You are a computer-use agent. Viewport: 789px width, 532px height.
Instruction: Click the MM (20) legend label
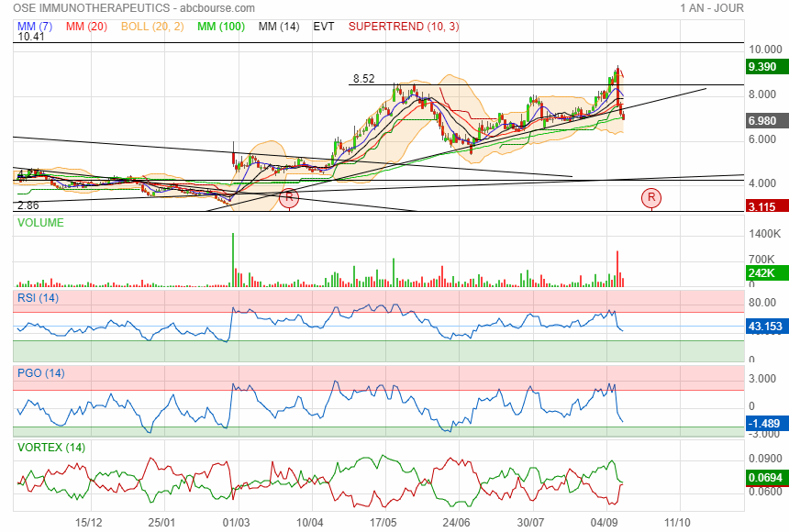pyautogui.click(x=86, y=27)
